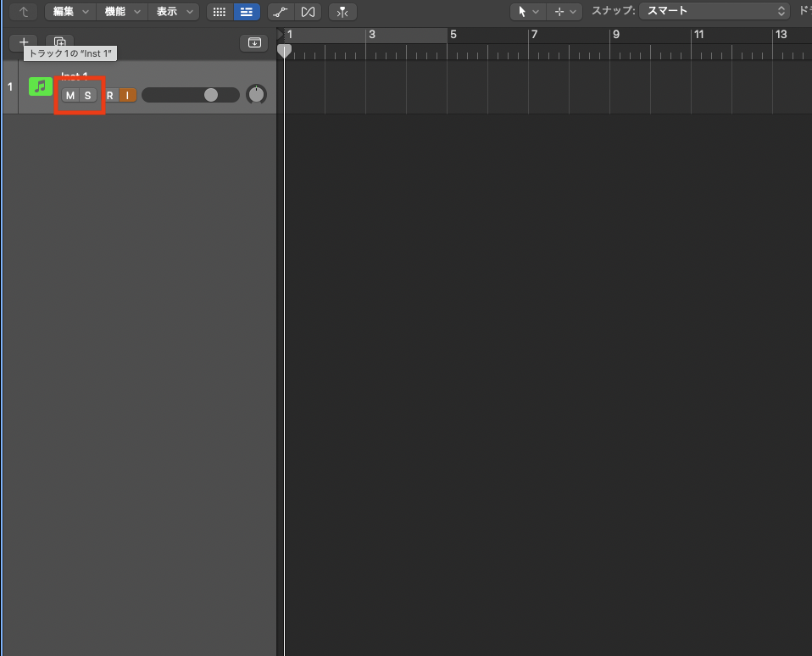This screenshot has height=656, width=812.
Task: Open the pointer tool dropdown
Action: tap(527, 12)
